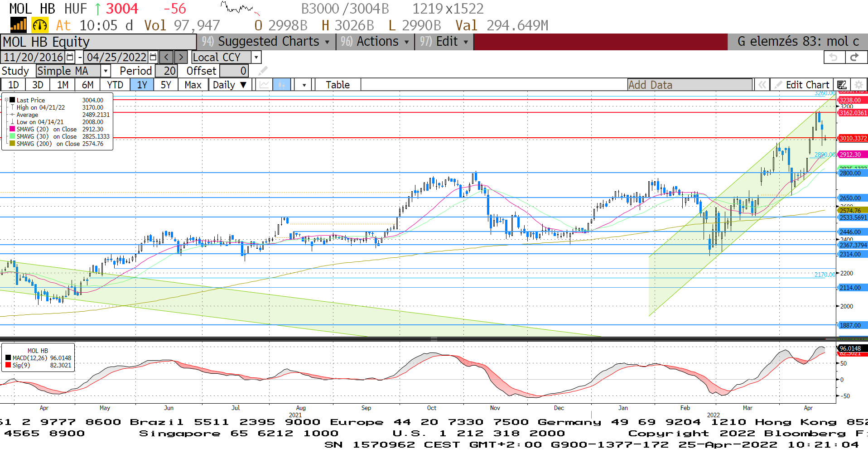Click the 96.0148 MACD value axis label
868x468 pixels.
[x=853, y=348]
